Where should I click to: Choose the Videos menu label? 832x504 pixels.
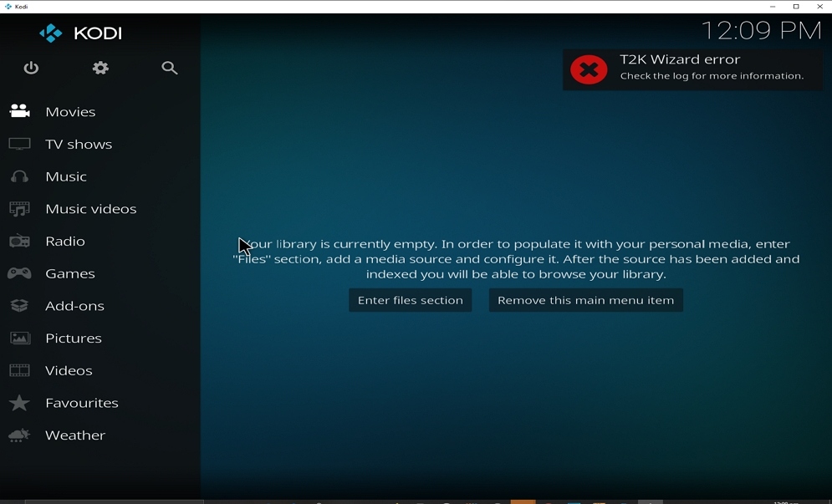69,371
